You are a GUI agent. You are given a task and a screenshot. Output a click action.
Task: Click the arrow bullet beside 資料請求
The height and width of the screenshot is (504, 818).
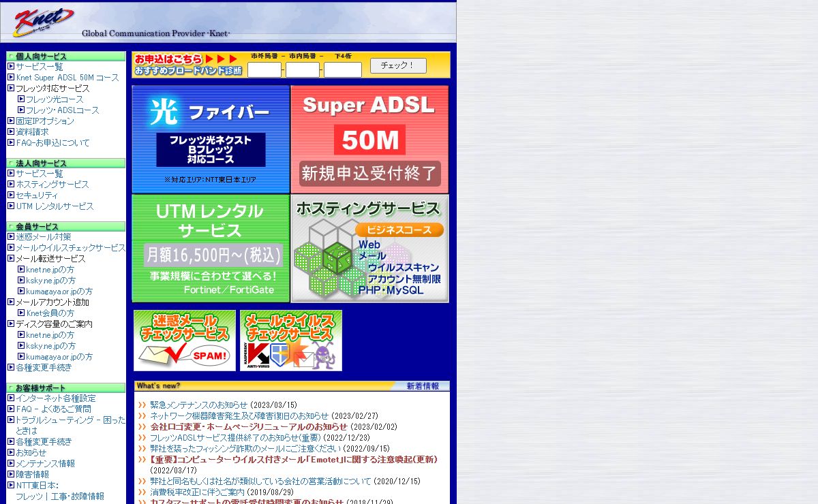click(x=11, y=131)
